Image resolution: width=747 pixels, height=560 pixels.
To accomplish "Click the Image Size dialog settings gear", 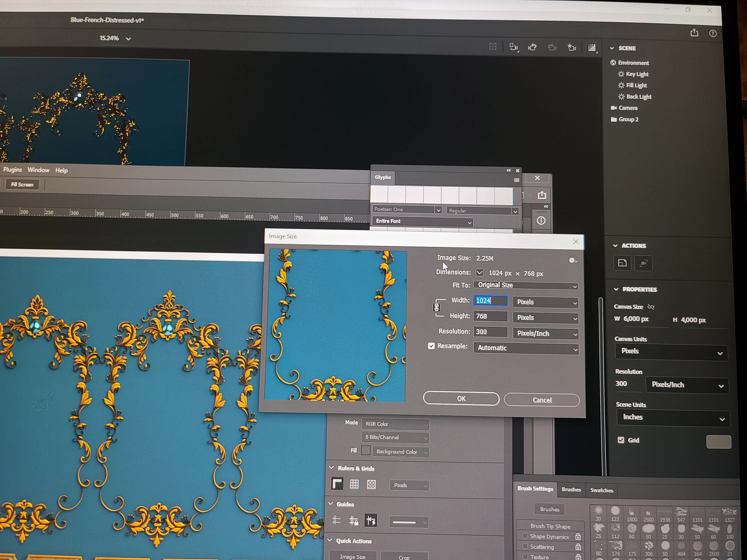I will coord(572,260).
